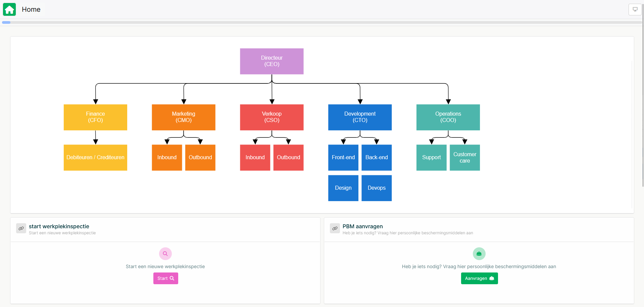Click the pink magnifier circle icon

click(x=165, y=254)
